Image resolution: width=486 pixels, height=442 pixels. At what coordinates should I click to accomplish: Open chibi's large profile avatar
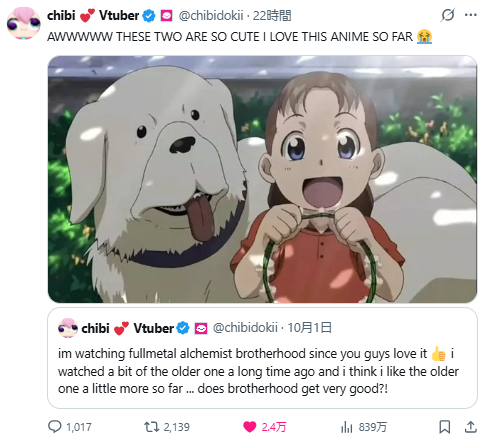24,23
